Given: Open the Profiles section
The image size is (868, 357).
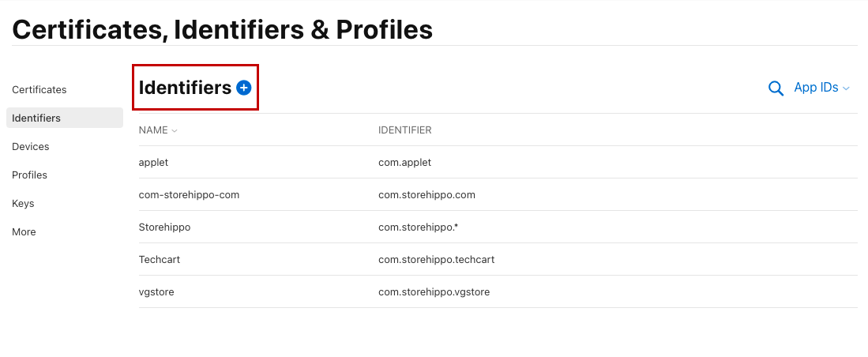Looking at the screenshot, I should click(x=30, y=175).
